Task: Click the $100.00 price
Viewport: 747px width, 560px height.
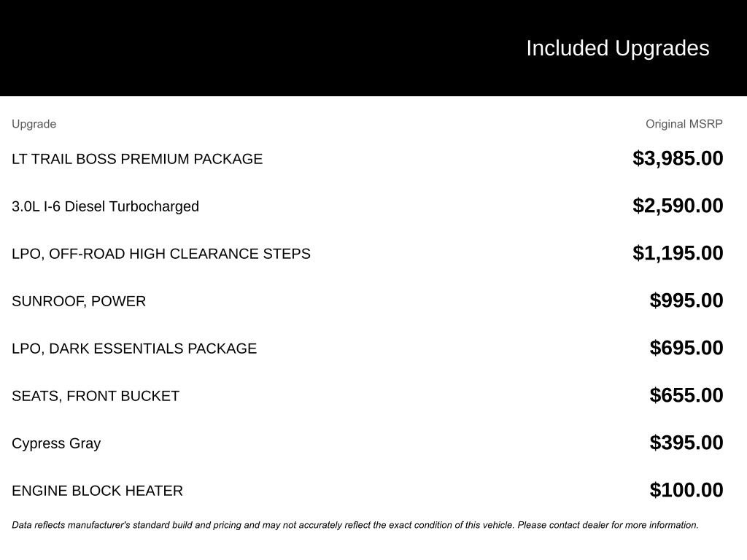Action: [x=686, y=490]
